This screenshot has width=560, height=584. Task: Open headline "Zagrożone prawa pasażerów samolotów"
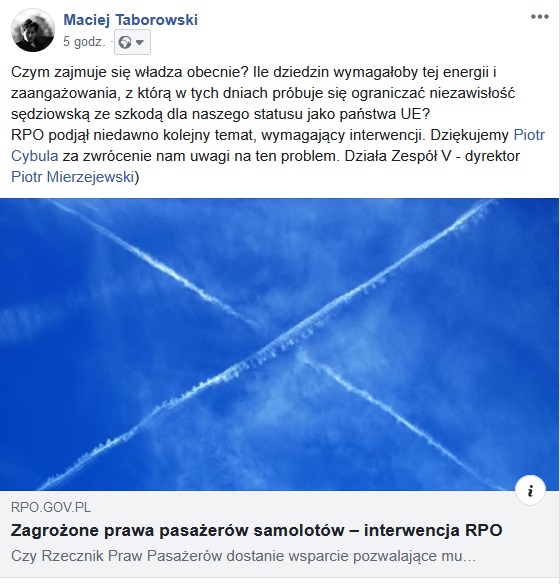[177, 530]
